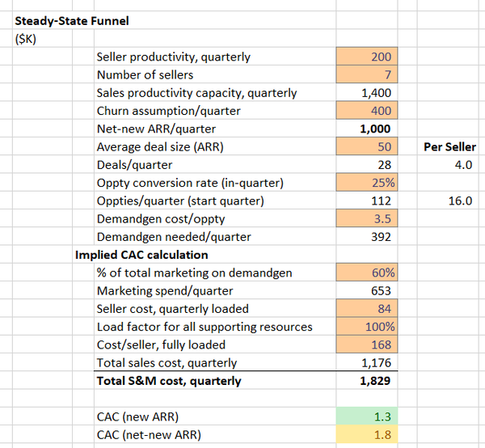Viewport: 485px width, 448px height.
Task: Select 'Seller cost, quarterly loaded' label
Action: [173, 309]
